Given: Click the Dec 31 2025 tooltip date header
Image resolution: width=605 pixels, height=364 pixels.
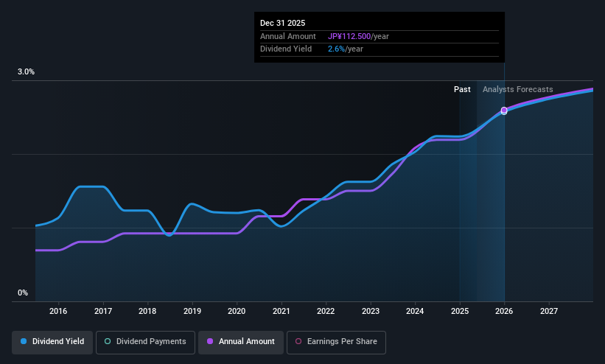Looking at the screenshot, I should (x=282, y=23).
